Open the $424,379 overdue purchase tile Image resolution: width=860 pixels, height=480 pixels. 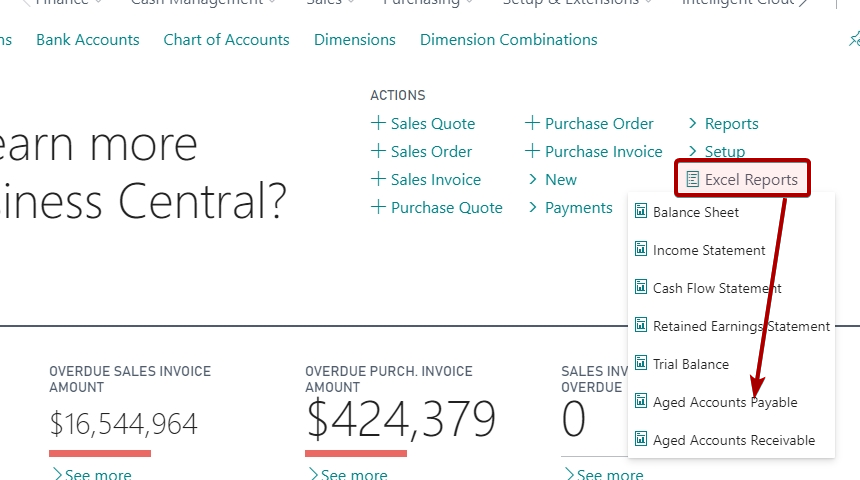401,419
